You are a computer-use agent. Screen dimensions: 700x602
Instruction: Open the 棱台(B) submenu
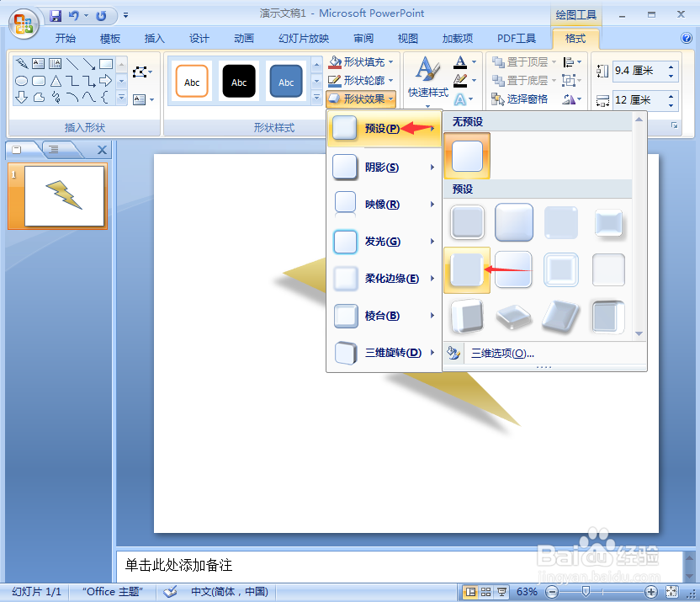[x=384, y=315]
